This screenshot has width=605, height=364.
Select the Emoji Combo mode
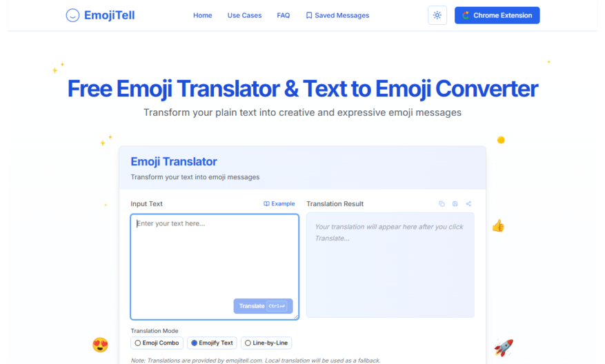[x=157, y=343]
